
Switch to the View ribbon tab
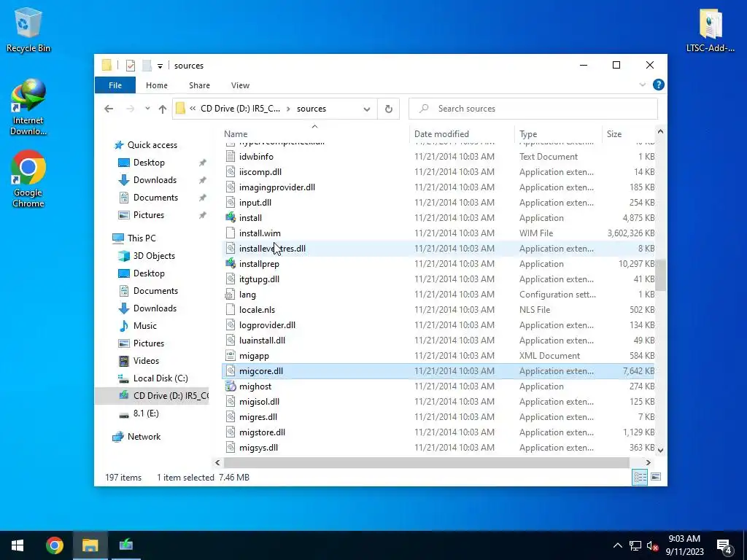240,85
